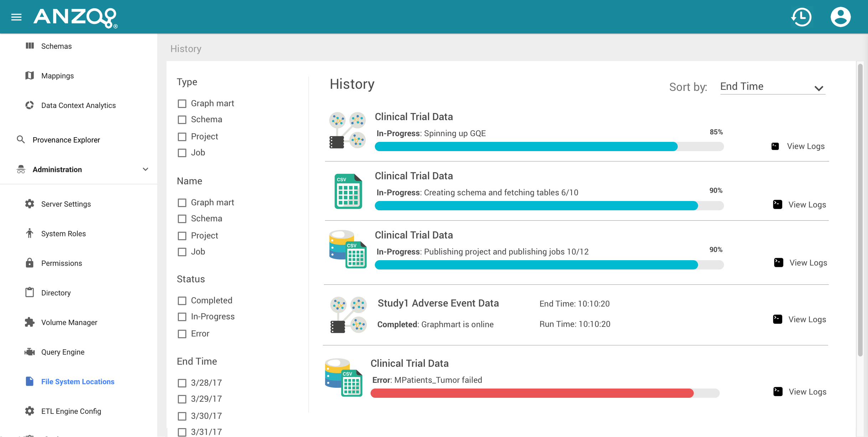Open the hamburger menu icon

16,17
